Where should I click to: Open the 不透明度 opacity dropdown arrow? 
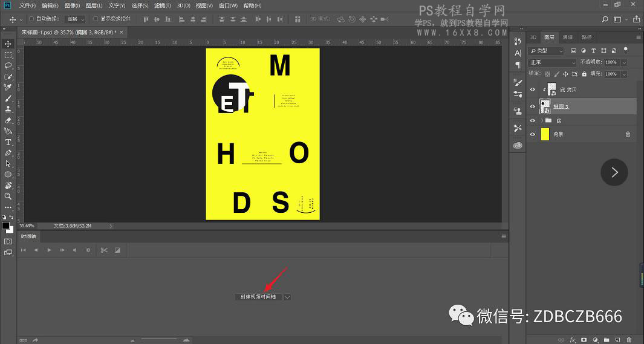(624, 62)
